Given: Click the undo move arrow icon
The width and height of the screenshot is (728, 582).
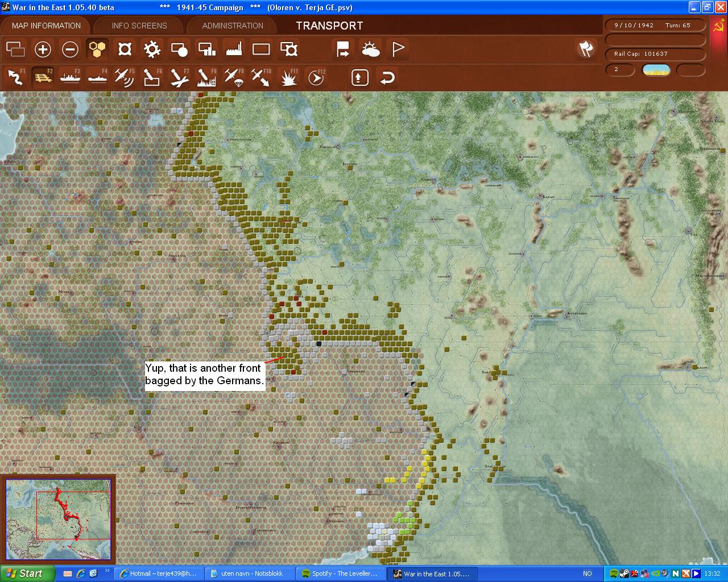Looking at the screenshot, I should (x=387, y=77).
